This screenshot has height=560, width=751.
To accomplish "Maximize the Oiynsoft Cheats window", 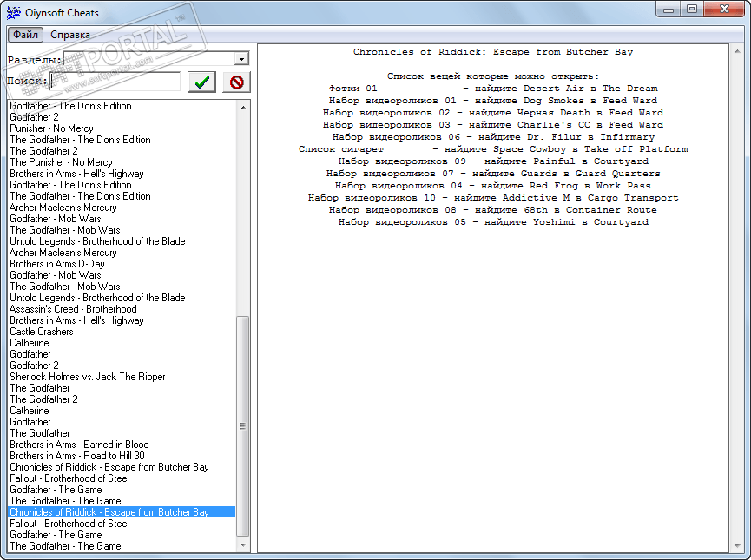I will pos(692,9).
